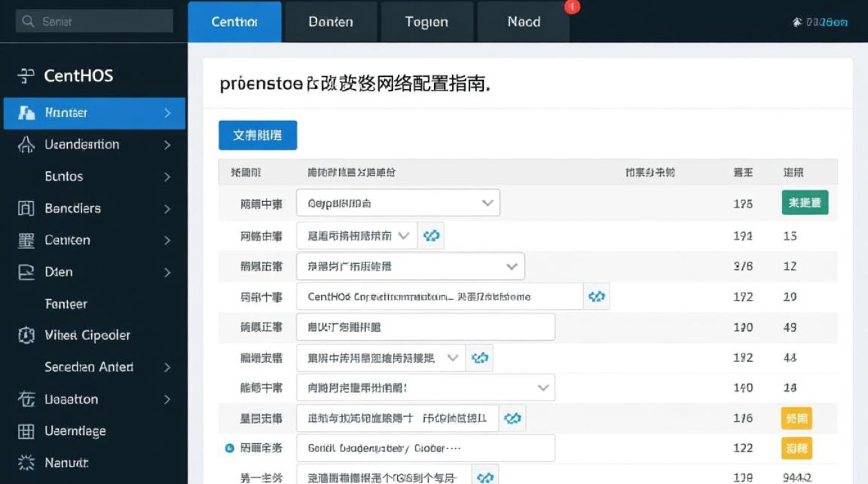The width and height of the screenshot is (868, 484).
Task: Open the dropdown in the 140 row
Action: tap(426, 388)
